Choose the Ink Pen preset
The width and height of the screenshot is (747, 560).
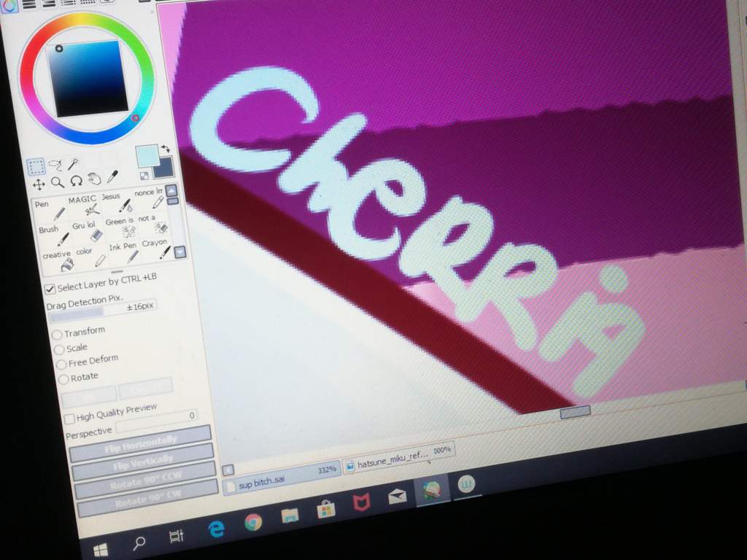coord(123,252)
